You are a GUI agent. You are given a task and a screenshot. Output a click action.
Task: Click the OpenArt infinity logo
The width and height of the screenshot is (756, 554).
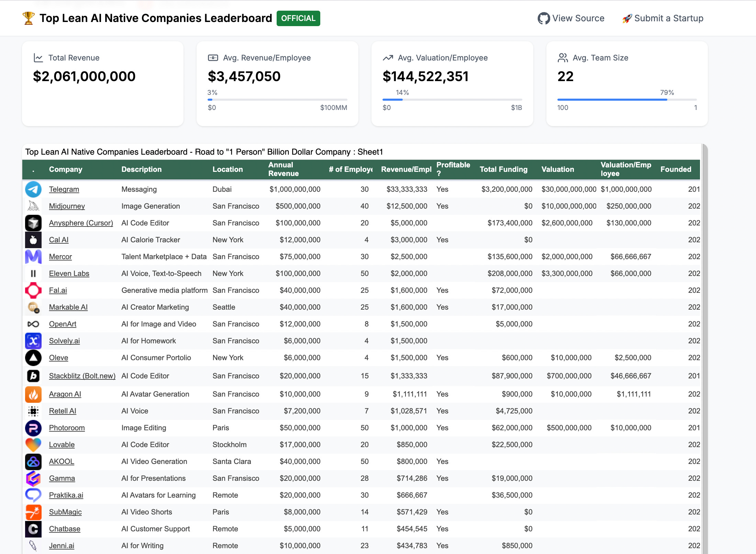(x=33, y=324)
